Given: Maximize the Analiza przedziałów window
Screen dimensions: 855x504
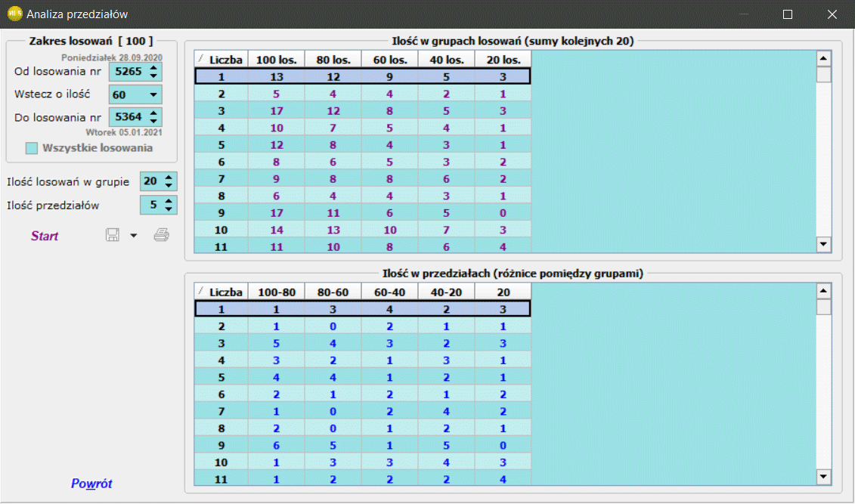Looking at the screenshot, I should coord(788,14).
